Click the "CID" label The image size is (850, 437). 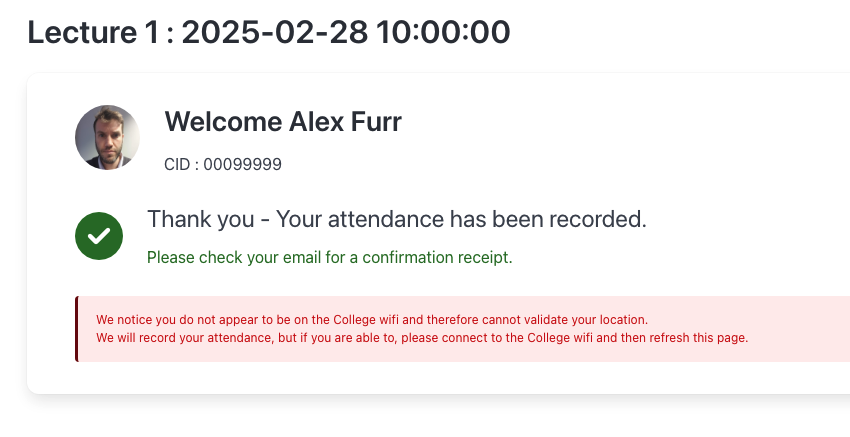point(177,164)
